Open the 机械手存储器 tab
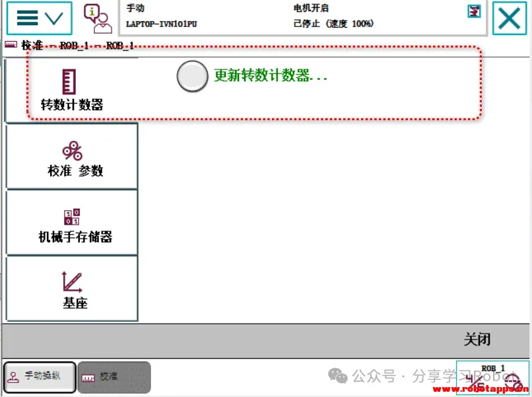The width and height of the screenshot is (532, 397). click(72, 223)
